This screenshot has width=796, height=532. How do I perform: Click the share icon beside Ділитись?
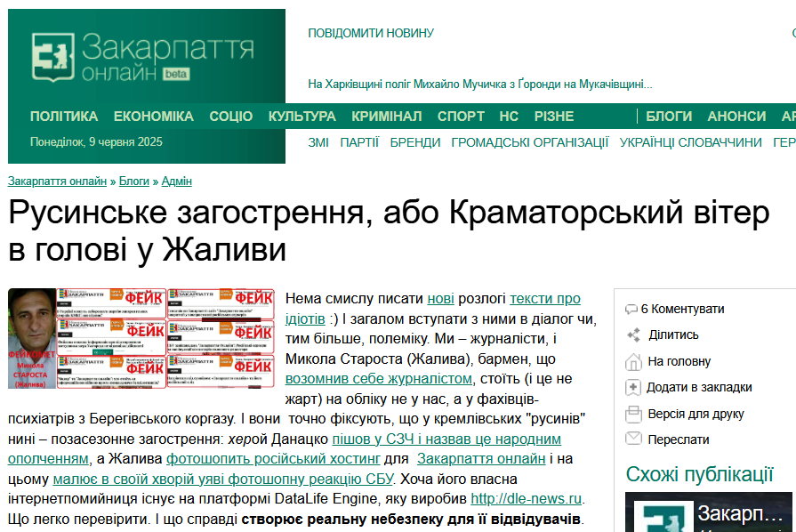(633, 335)
